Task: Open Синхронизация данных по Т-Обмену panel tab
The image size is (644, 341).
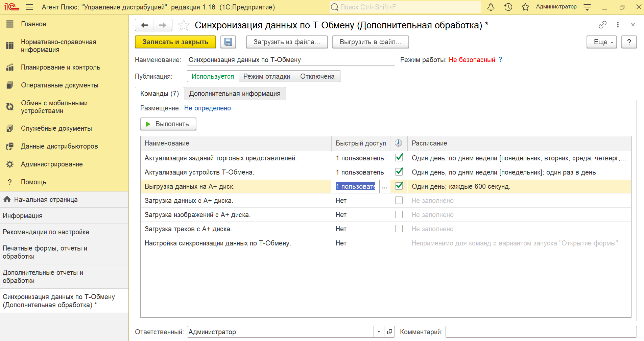Action: tap(64, 301)
